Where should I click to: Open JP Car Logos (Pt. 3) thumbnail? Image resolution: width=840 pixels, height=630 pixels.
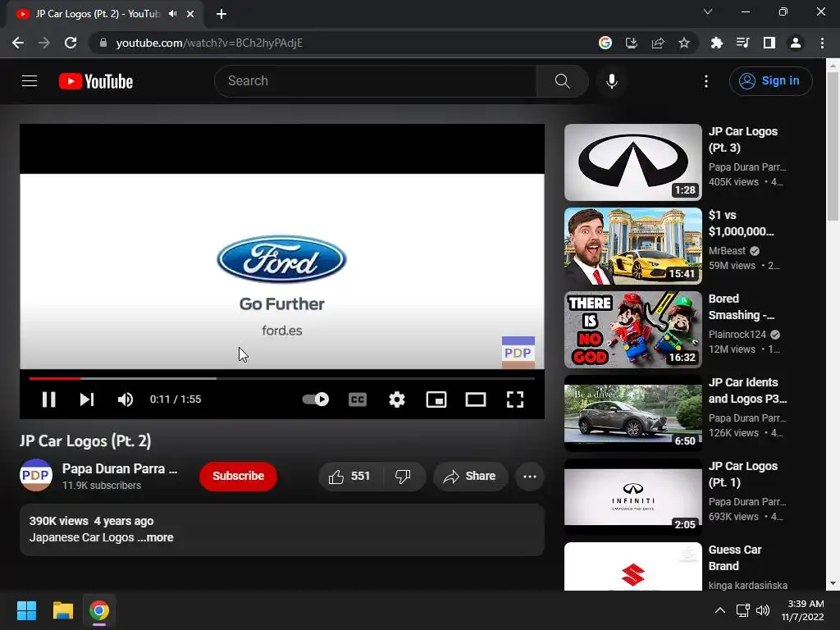coord(632,162)
